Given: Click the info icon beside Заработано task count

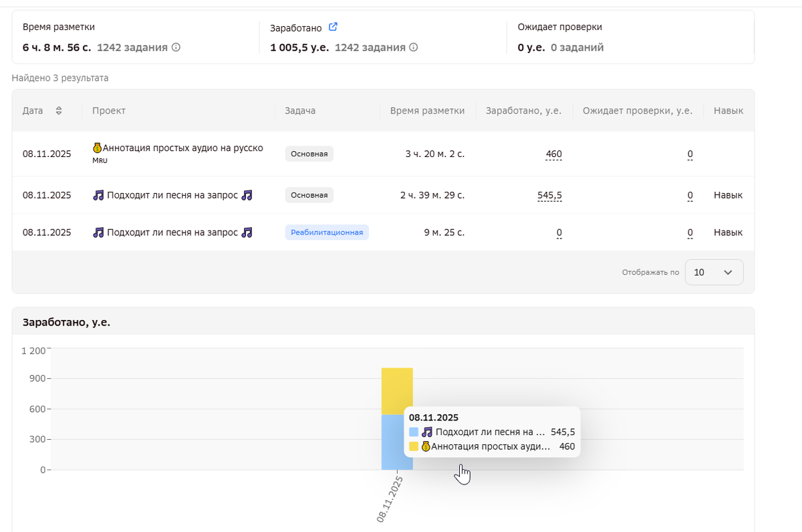Looking at the screenshot, I should pos(414,47).
